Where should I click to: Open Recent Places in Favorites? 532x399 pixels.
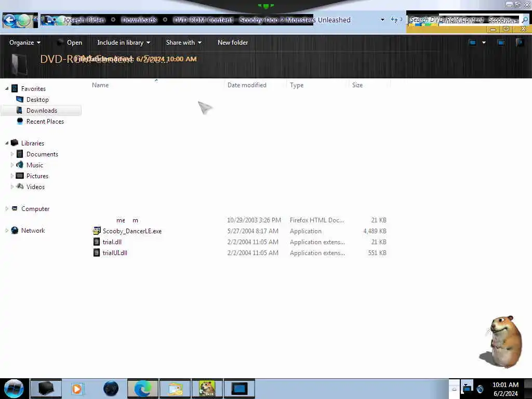coord(45,122)
